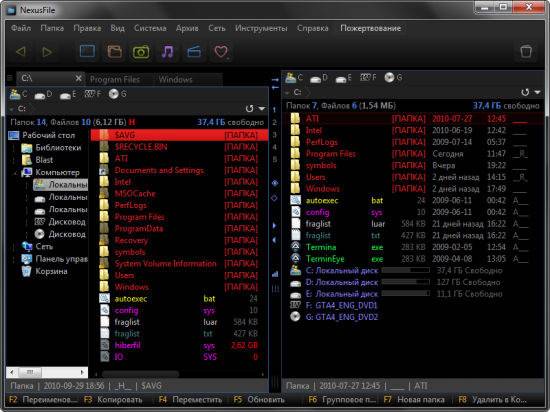This screenshot has width=550, height=412.
Task: Click the back navigation arrow in toolbar
Action: click(x=21, y=52)
